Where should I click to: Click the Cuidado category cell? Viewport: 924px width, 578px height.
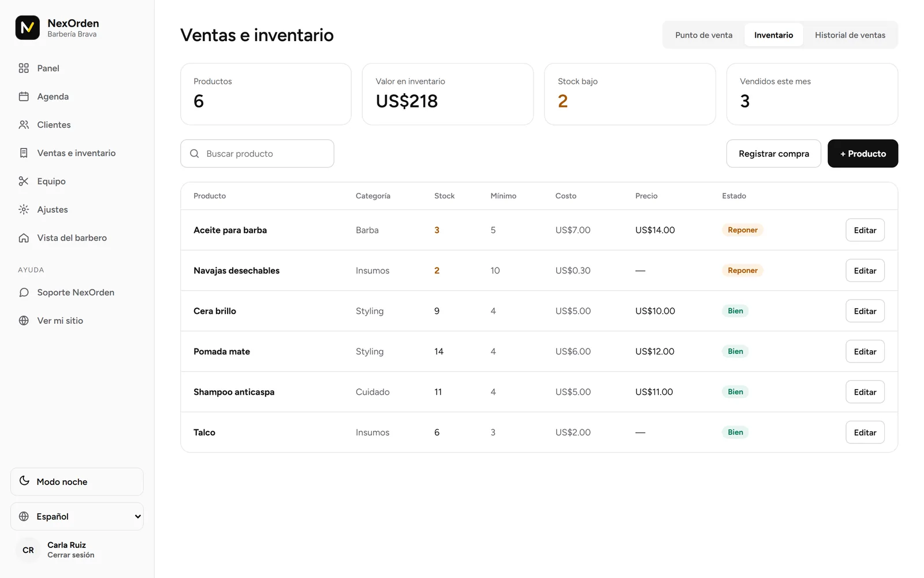[372, 392]
